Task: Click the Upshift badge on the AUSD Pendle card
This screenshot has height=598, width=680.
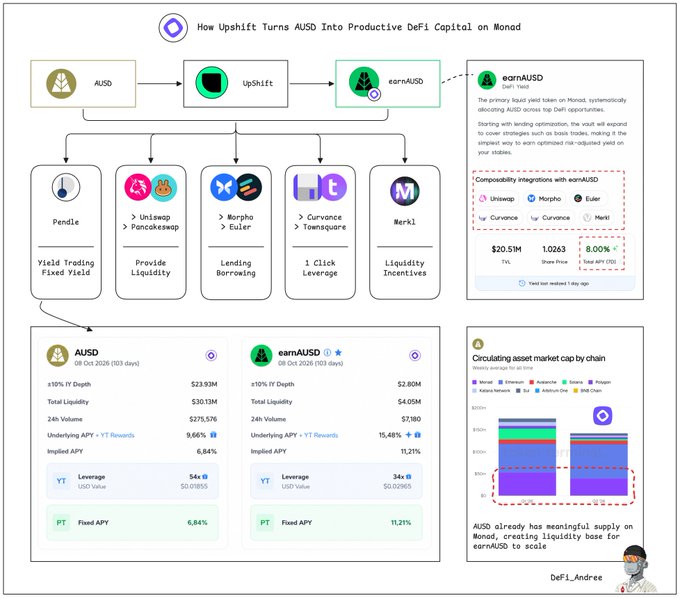Action: point(211,356)
